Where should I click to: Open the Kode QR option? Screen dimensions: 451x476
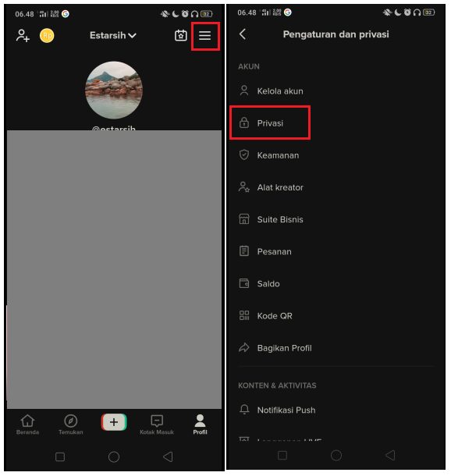click(336, 316)
